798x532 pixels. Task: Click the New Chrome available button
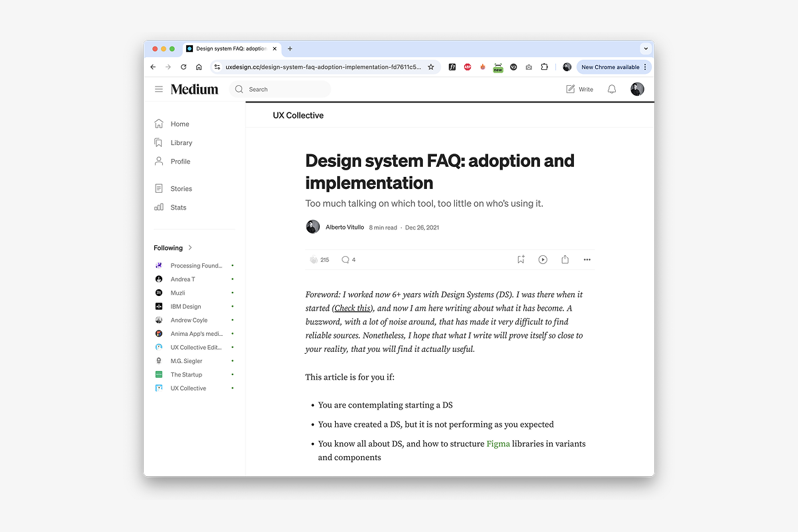pyautogui.click(x=613, y=67)
